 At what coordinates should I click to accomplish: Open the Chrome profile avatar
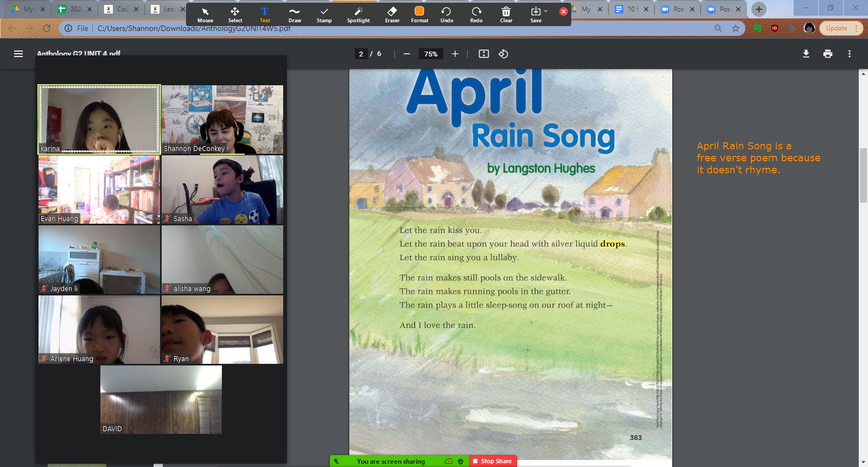click(809, 28)
